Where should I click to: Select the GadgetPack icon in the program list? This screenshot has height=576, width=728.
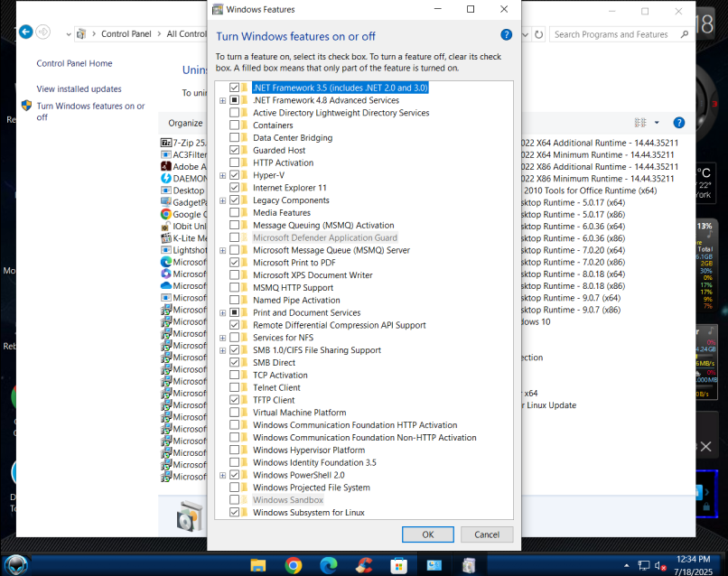166,202
